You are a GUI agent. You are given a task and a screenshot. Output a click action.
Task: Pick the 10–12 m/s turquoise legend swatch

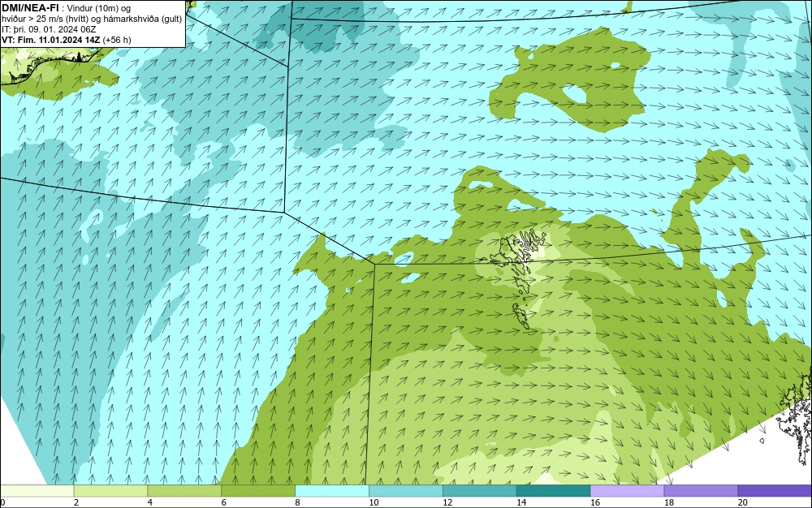[x=406, y=490]
